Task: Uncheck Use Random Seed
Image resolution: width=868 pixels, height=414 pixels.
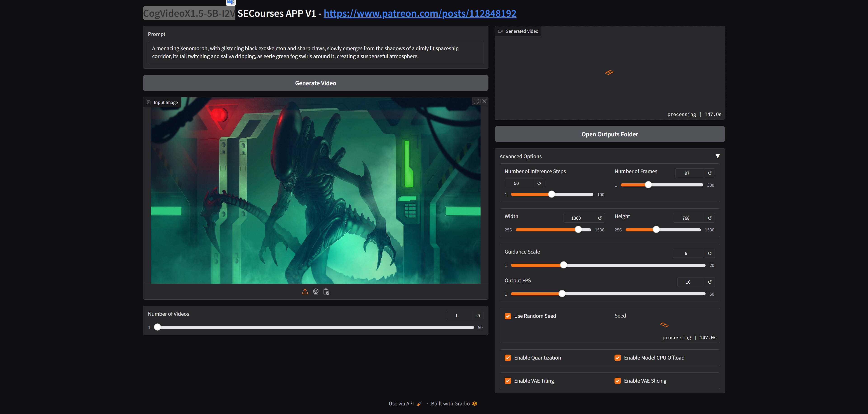Action: click(x=508, y=316)
